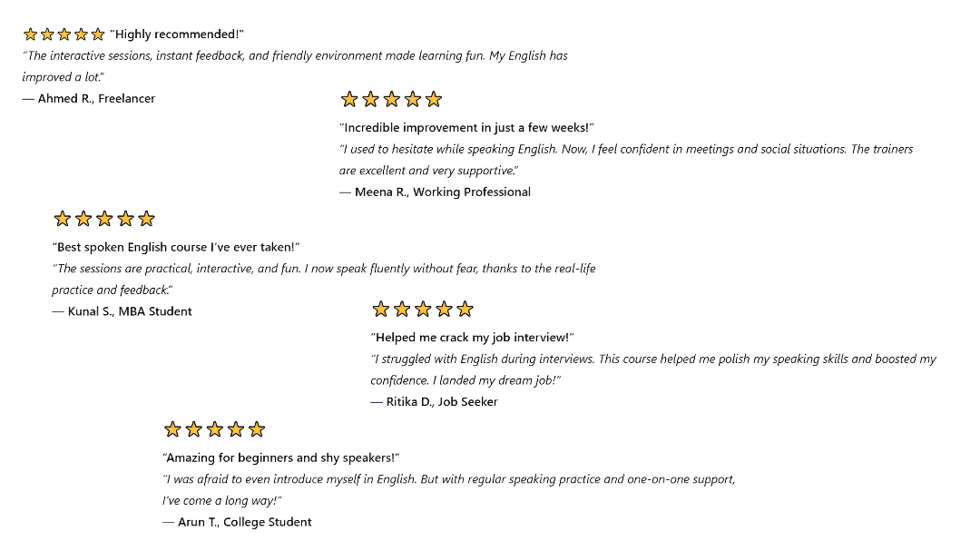
Task: Click the fifth star above "Incredible improvement" review
Action: (x=433, y=99)
